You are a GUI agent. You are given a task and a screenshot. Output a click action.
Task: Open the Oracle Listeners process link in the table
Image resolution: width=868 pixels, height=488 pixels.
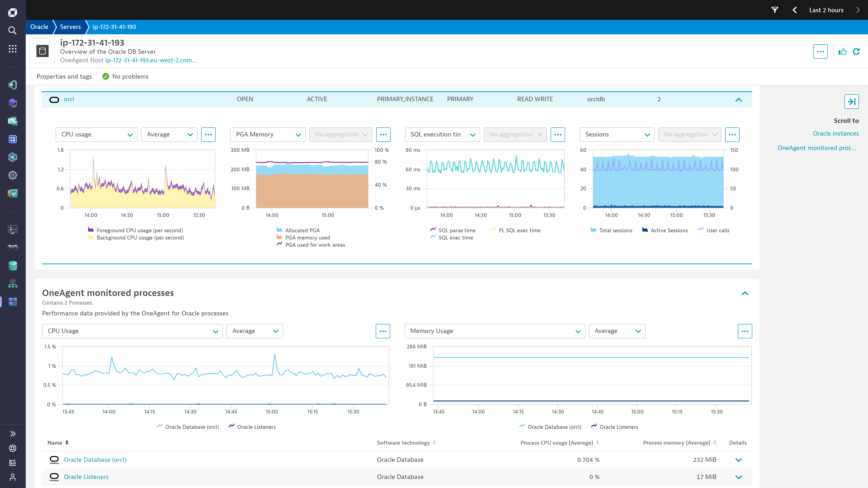(86, 477)
